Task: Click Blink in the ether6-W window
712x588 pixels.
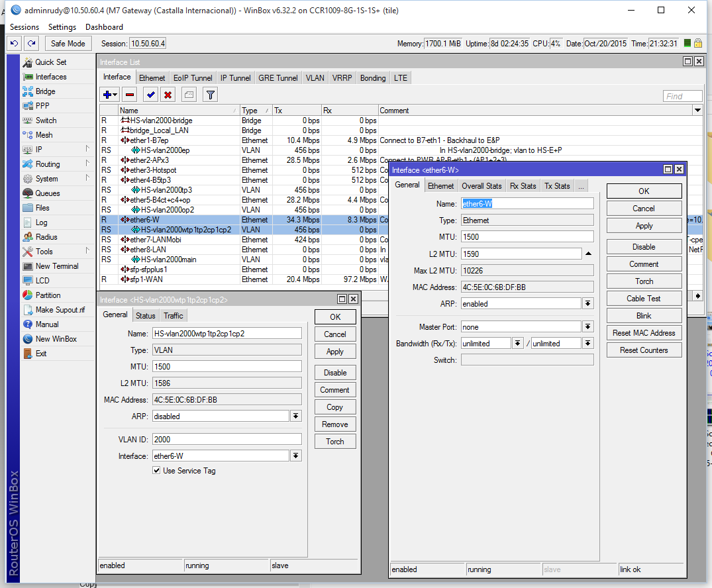Action: [644, 316]
